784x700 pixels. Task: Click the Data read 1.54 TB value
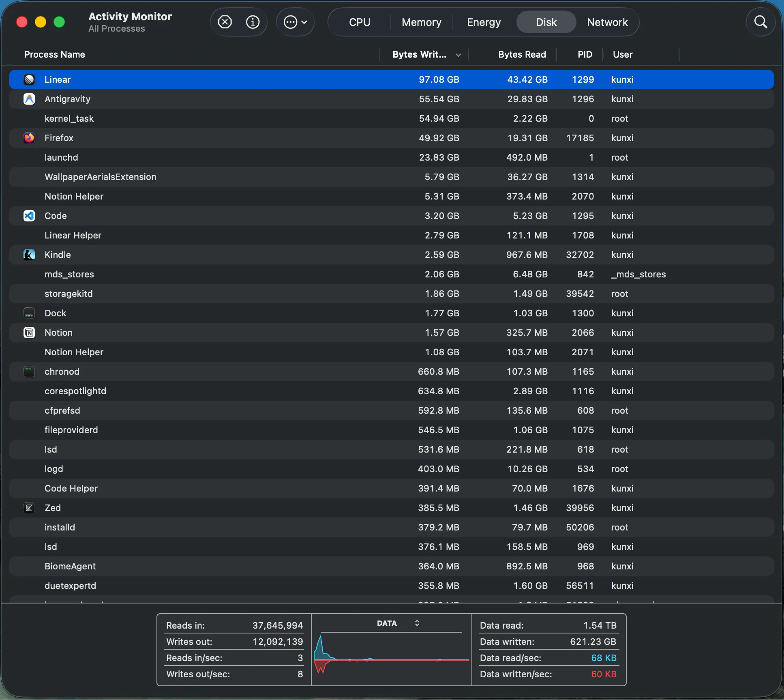point(600,625)
